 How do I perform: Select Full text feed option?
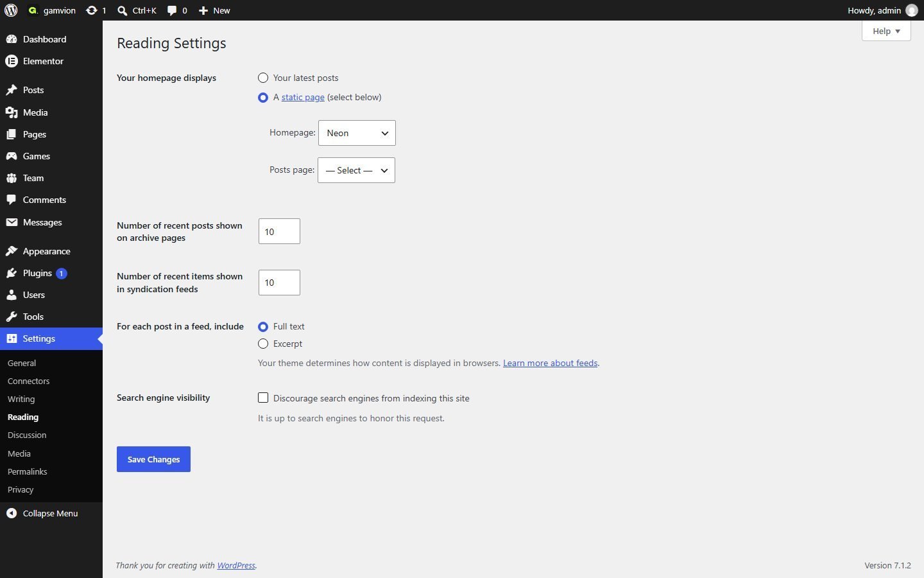click(x=263, y=327)
